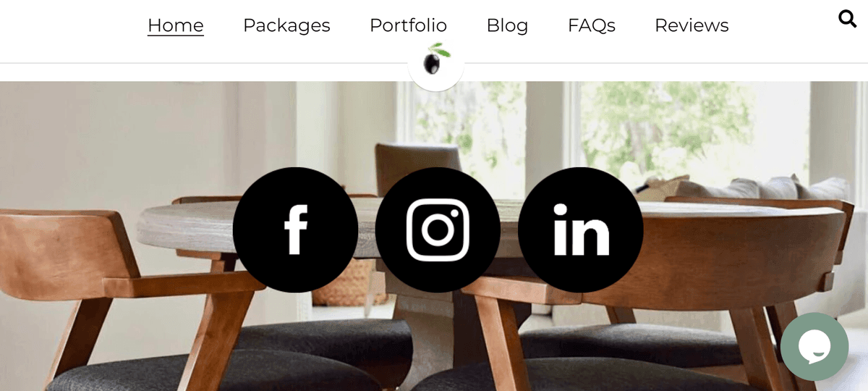This screenshot has height=391, width=868.
Task: View the FAQs page
Action: [592, 25]
